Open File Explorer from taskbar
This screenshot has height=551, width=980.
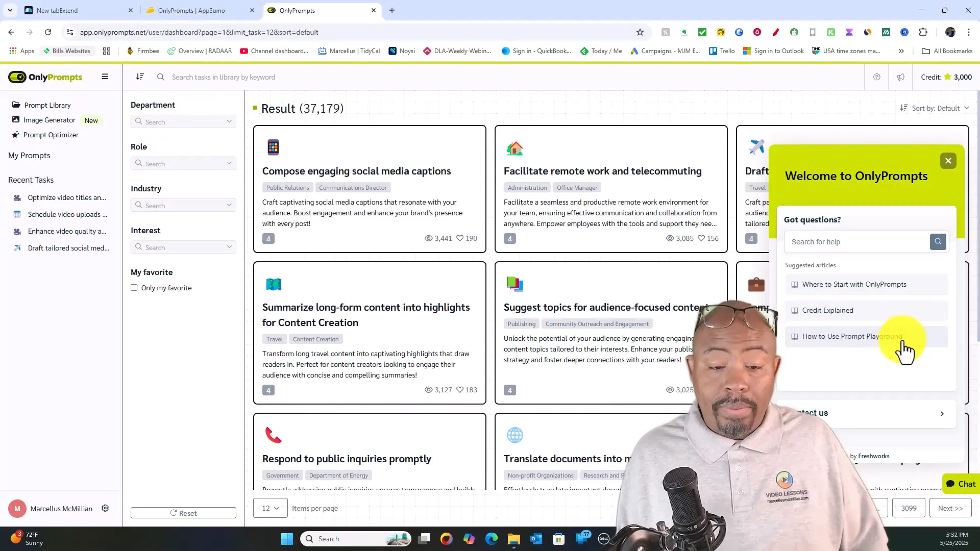click(514, 539)
